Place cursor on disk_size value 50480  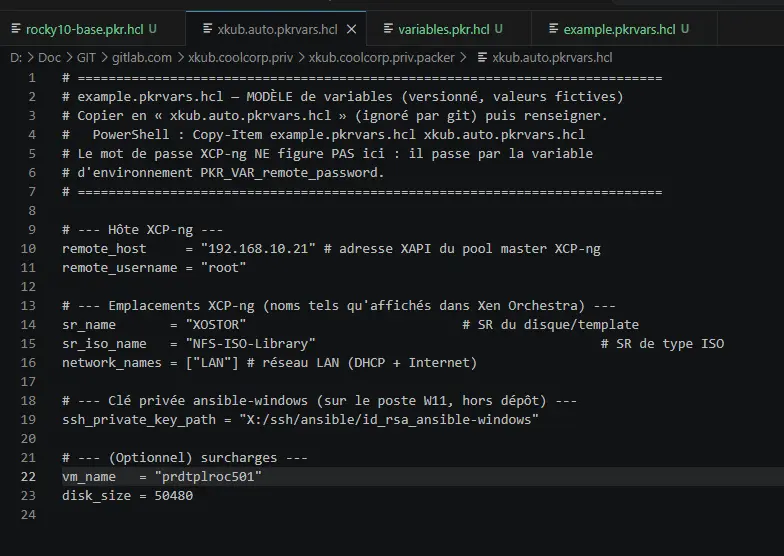point(174,496)
